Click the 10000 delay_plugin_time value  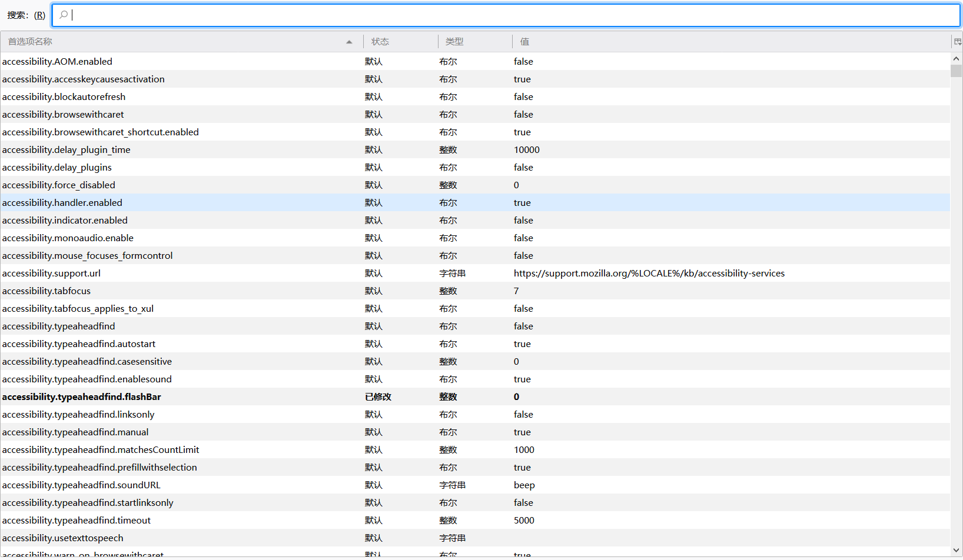526,149
